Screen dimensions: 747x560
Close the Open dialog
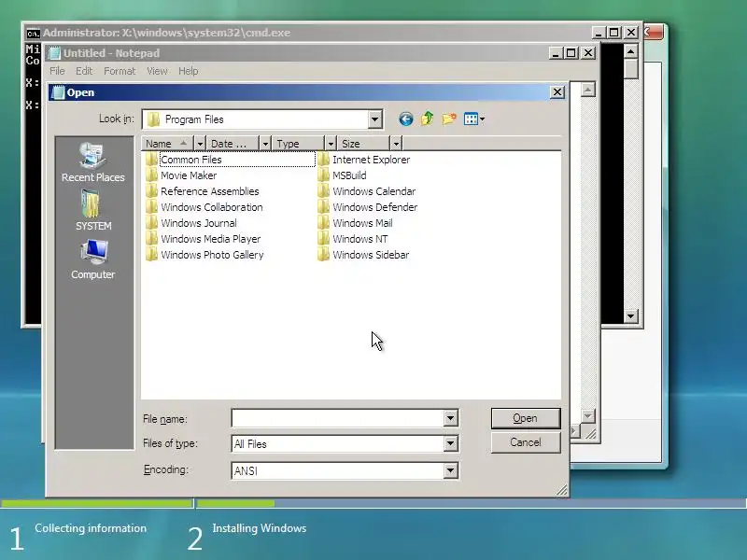pyautogui.click(x=557, y=92)
